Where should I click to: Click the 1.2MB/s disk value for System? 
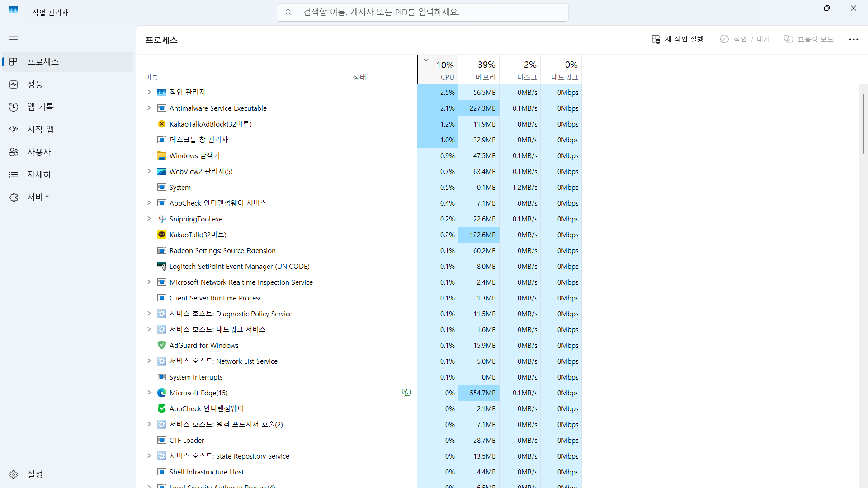click(520, 187)
